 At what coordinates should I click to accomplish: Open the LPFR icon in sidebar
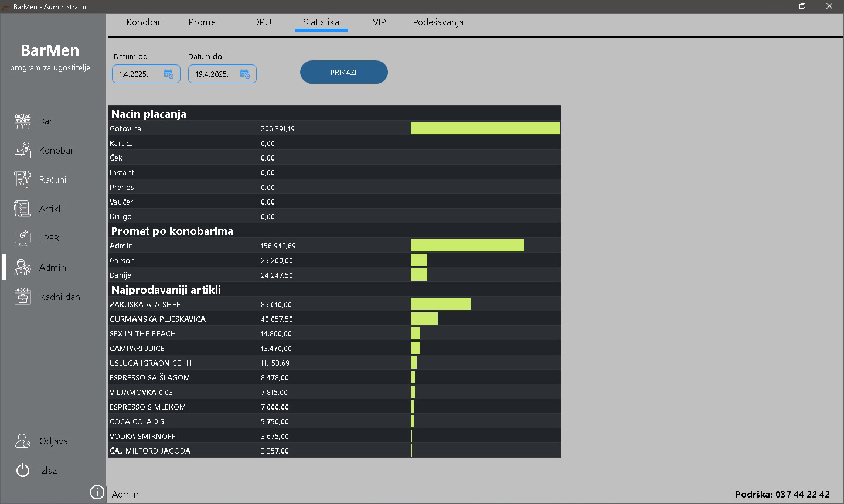coord(22,238)
